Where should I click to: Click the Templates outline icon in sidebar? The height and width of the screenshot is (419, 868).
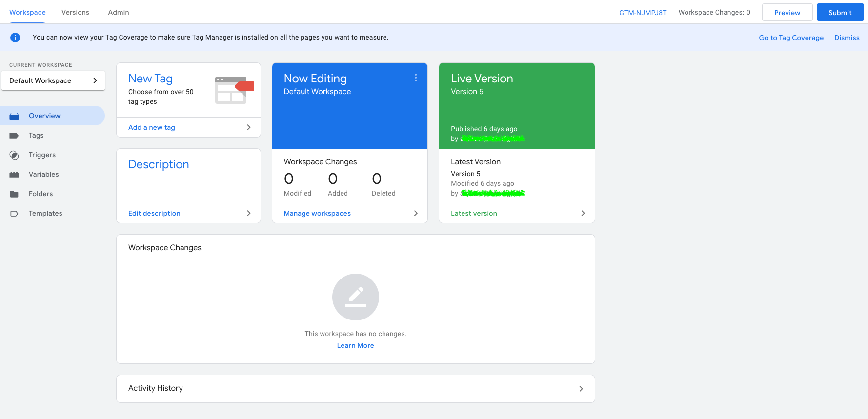click(x=14, y=214)
